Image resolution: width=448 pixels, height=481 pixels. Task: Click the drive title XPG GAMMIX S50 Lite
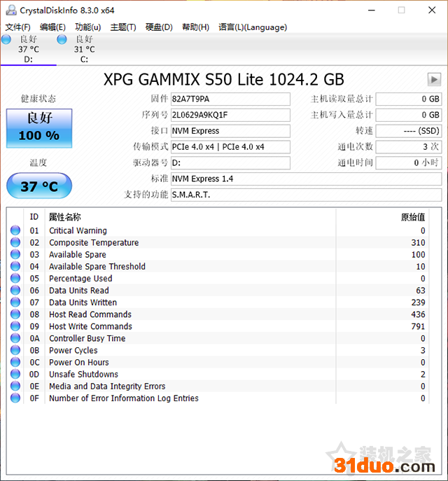pos(223,80)
